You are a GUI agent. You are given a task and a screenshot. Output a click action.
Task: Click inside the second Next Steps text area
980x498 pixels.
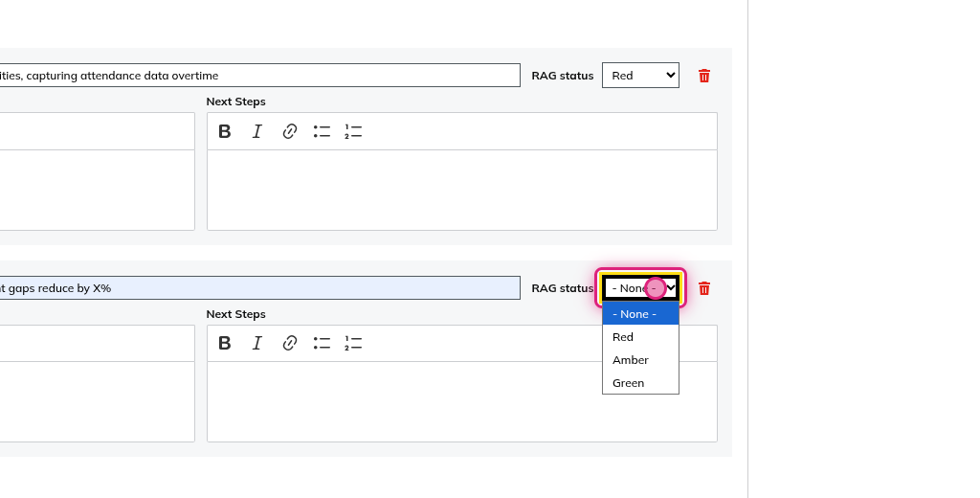[x=462, y=401]
